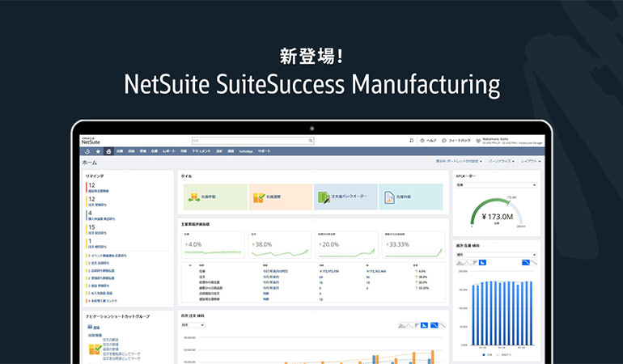
Task: Click the box-with-checkmark icon in the orange tile
Action: pos(259,197)
